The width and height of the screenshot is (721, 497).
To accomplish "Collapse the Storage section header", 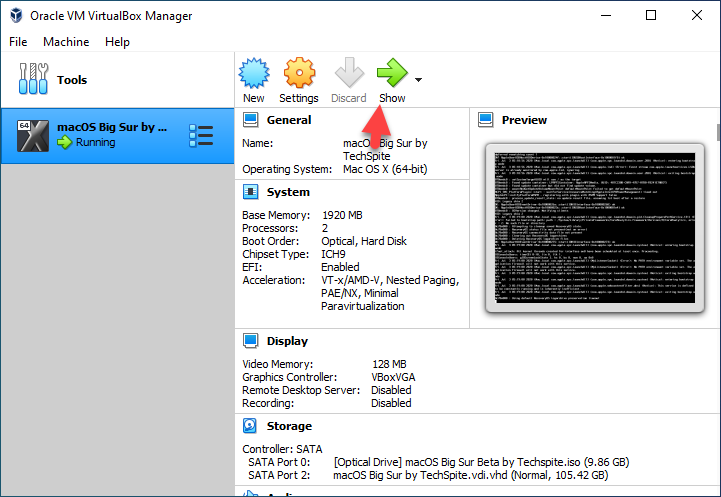I will tap(288, 426).
